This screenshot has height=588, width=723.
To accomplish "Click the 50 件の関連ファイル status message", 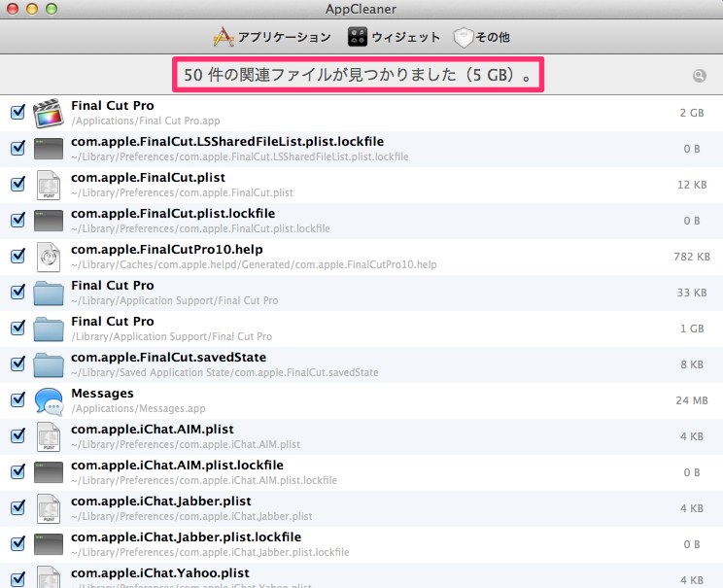I will click(359, 75).
